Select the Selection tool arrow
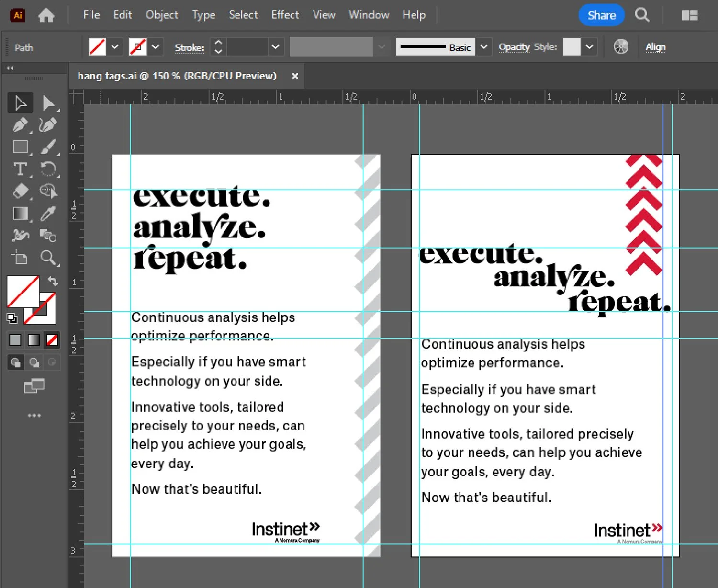 click(x=20, y=103)
